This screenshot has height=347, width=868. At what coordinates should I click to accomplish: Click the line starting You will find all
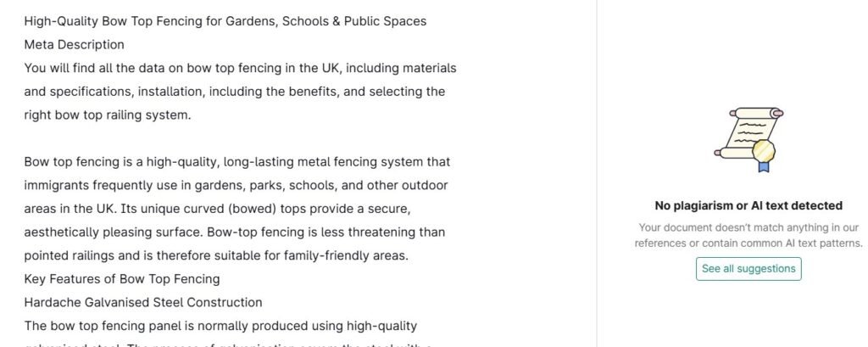[240, 68]
